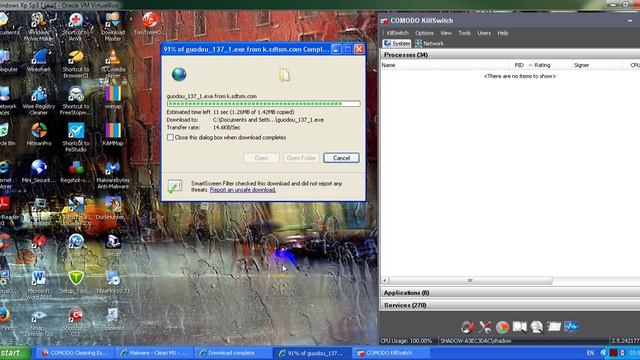Open the KillSwitch menu in COMODO KillSwitch

click(x=398, y=33)
